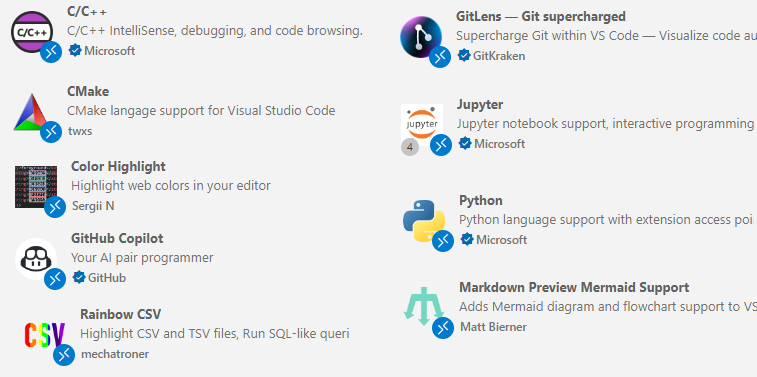
Task: Click the remote badge on CMake icon
Action: click(x=51, y=132)
